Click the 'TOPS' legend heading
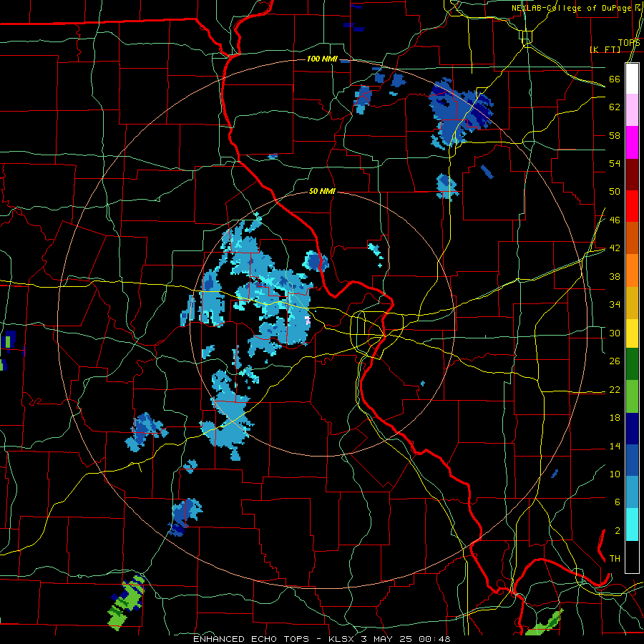 pyautogui.click(x=629, y=43)
